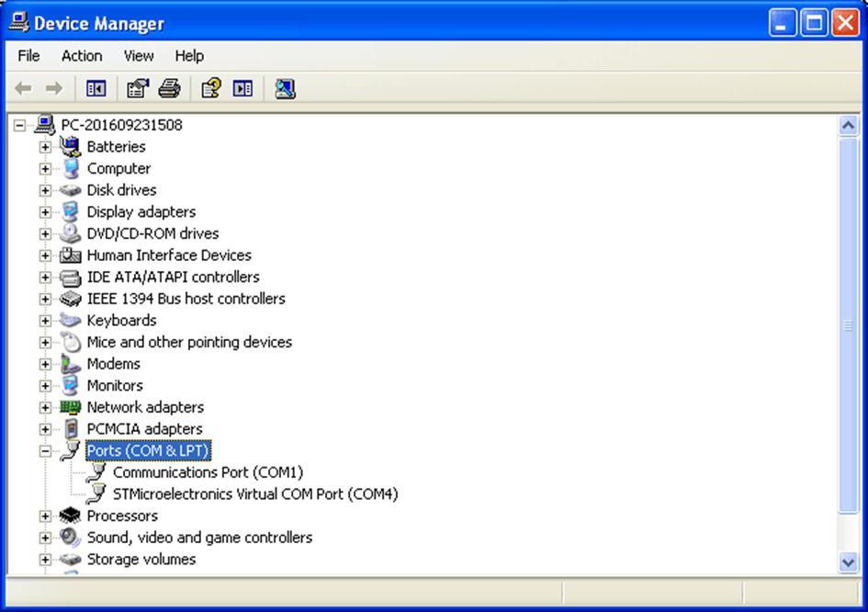Viewport: 868px width, 612px height.
Task: Click the Network adapters card icon
Action: [x=71, y=407]
